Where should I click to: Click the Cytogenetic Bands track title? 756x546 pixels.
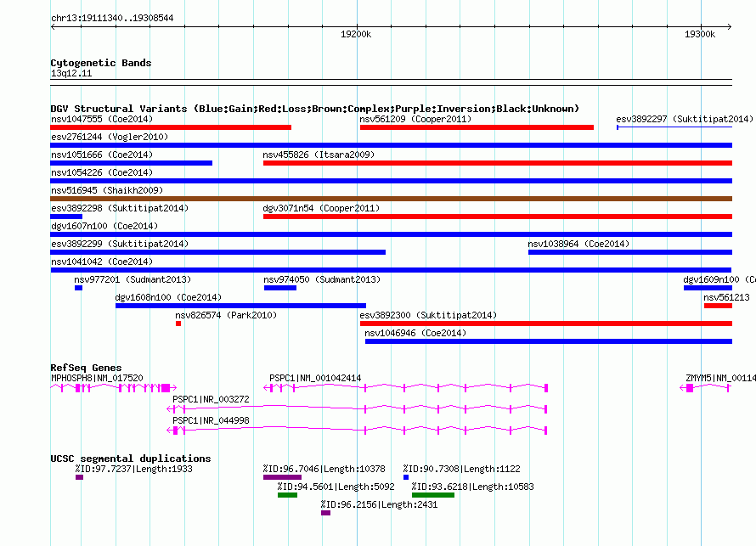click(x=101, y=63)
